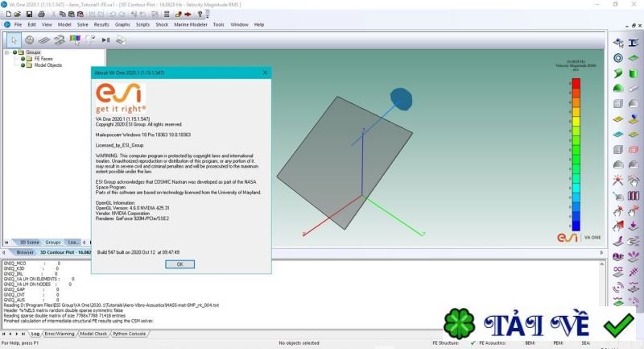
Task: Open a file using the folder icon
Action: [x=18, y=14]
